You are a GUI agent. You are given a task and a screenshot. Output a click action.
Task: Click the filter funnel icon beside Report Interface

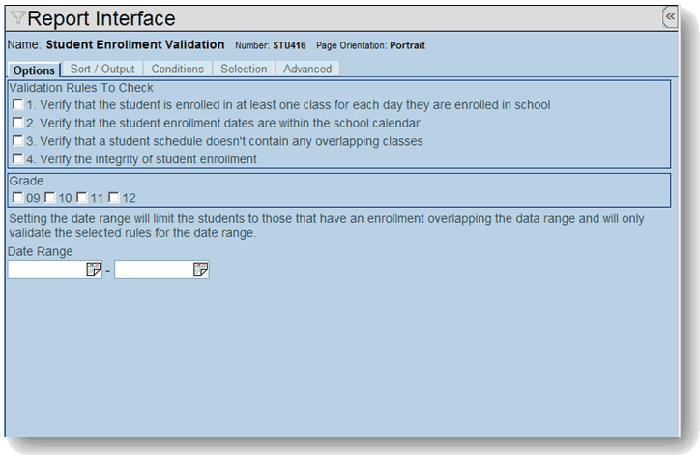(19, 18)
